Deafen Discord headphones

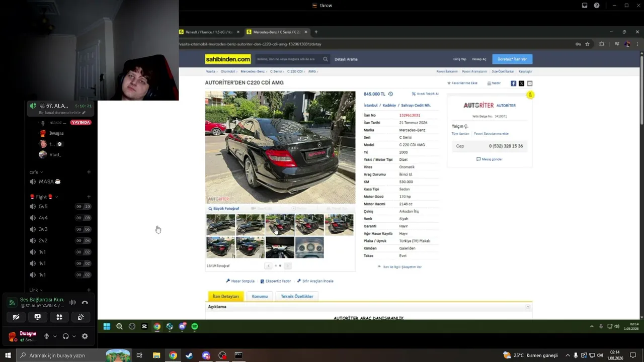click(65, 336)
